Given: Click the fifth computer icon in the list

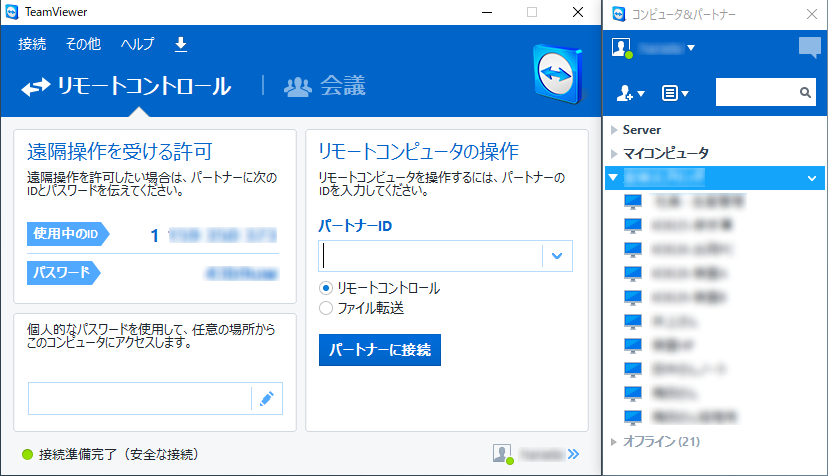Looking at the screenshot, I should 633,297.
